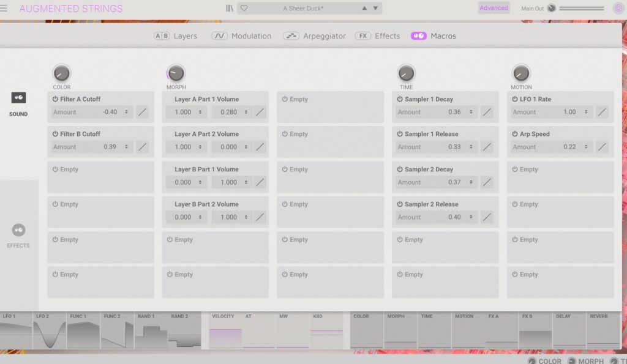Click the next preset down arrow
The width and height of the screenshot is (627, 364).
[x=375, y=9]
